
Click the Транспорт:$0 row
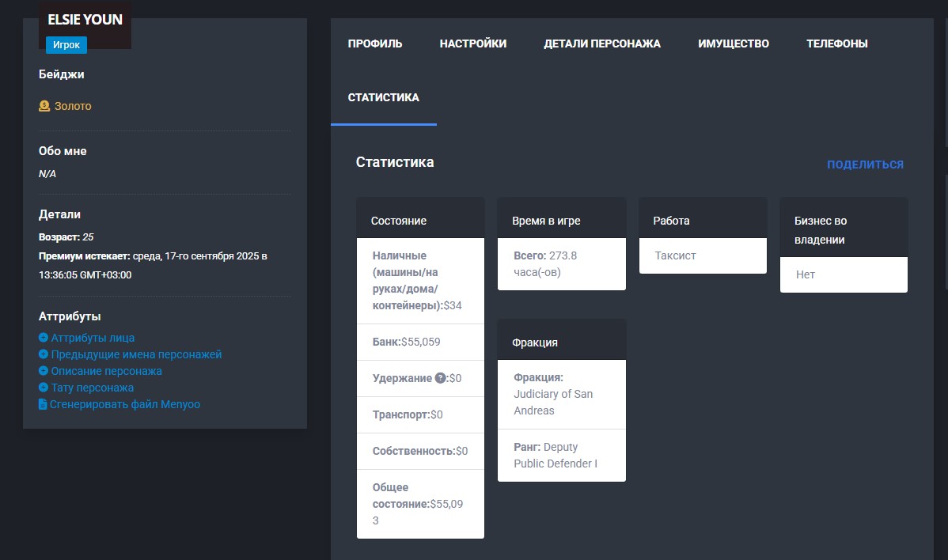420,414
